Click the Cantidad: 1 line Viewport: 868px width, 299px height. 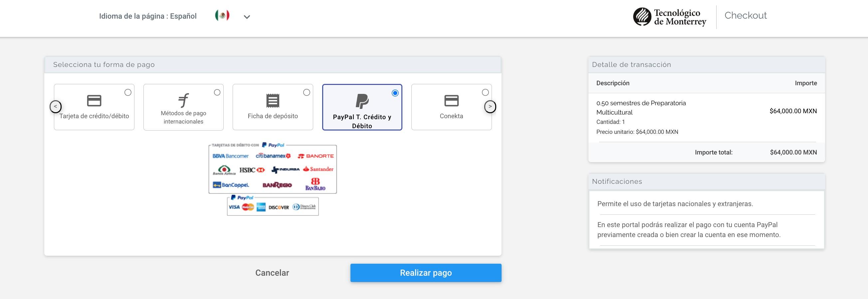coord(611,122)
